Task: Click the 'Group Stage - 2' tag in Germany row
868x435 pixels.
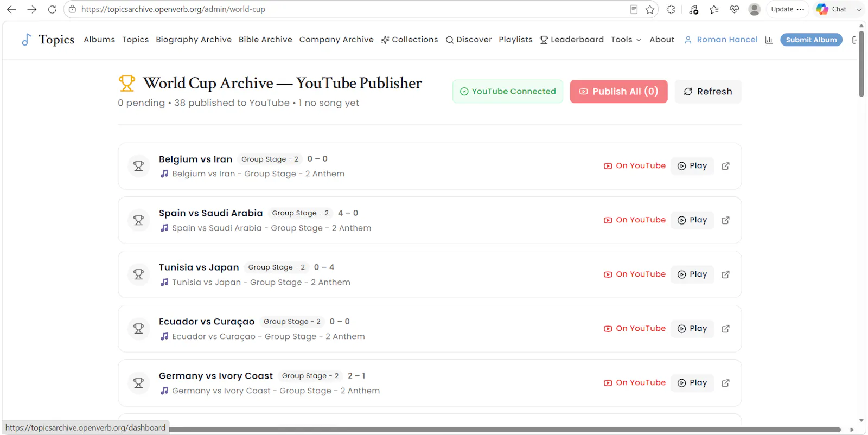Action: click(x=310, y=376)
